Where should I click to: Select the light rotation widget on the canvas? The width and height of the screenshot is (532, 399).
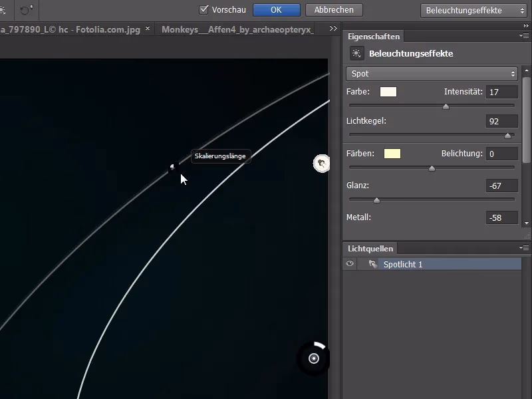point(321,163)
